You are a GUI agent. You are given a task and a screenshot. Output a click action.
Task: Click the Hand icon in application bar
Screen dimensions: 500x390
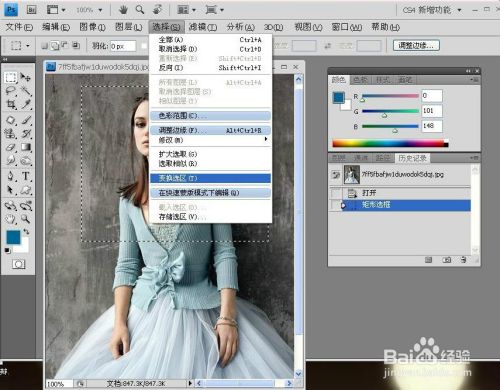[123, 10]
